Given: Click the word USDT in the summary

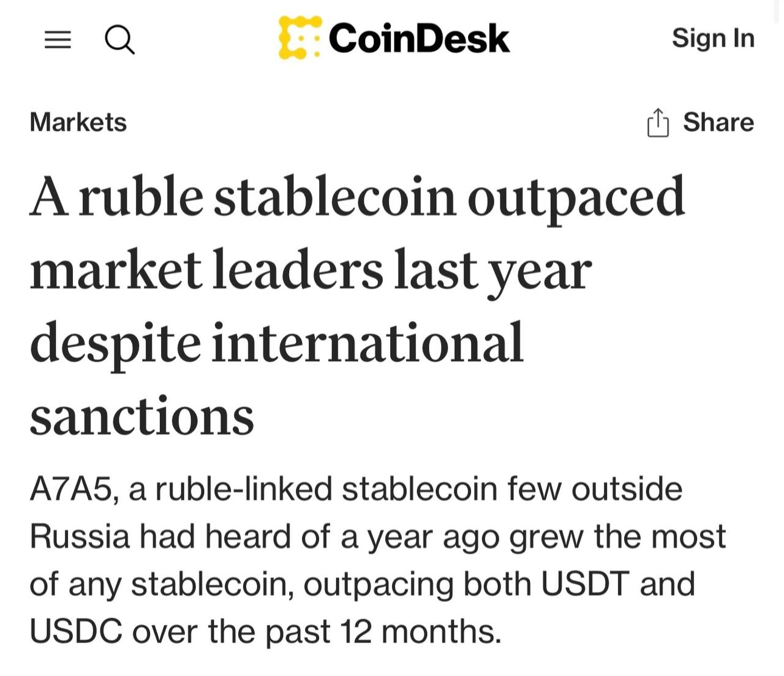Looking at the screenshot, I should click(x=587, y=583).
